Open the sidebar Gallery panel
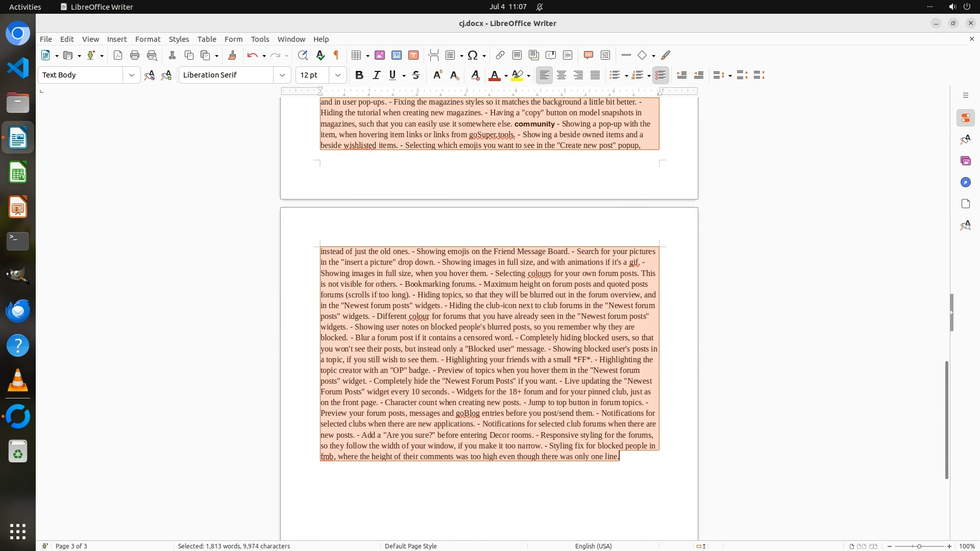 click(x=965, y=161)
